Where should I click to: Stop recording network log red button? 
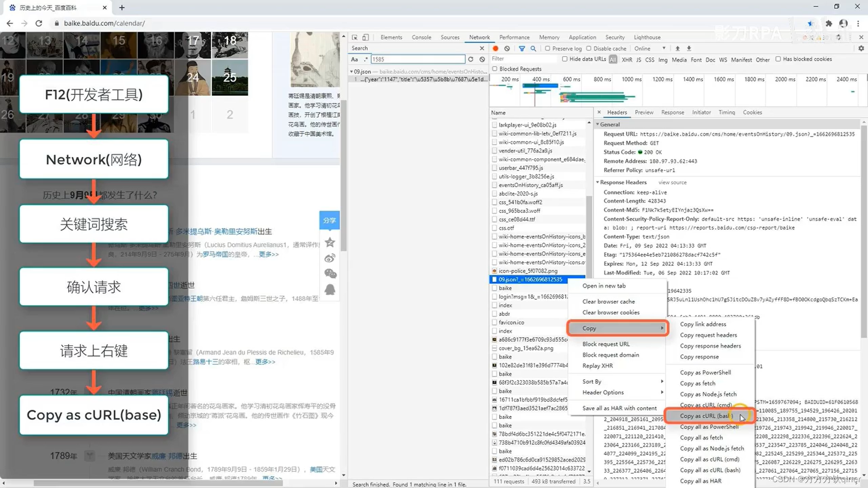click(x=495, y=48)
